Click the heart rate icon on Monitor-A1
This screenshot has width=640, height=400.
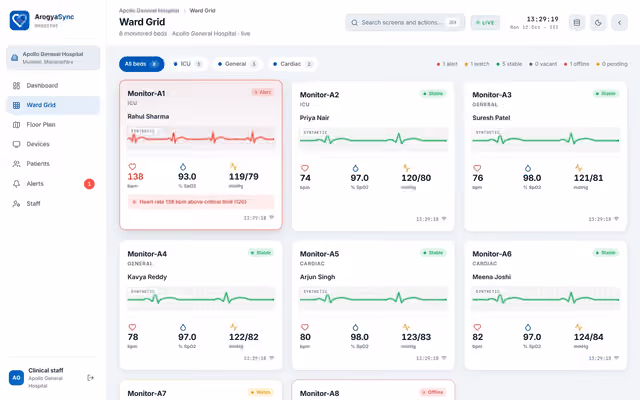coord(132,167)
